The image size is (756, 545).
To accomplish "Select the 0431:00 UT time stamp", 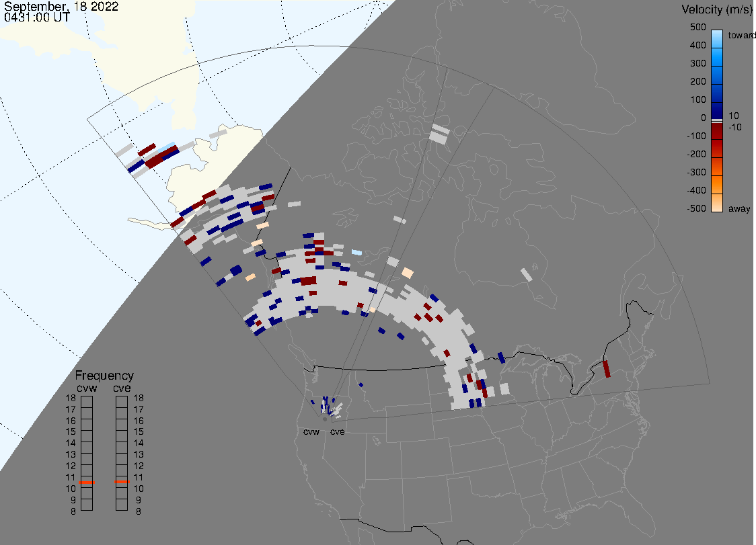I will point(37,17).
